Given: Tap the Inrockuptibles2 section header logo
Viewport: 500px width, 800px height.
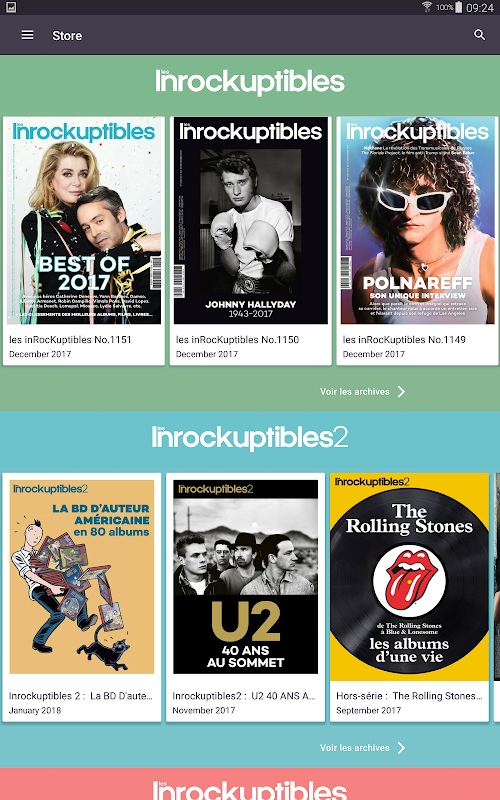Looking at the screenshot, I should [x=250, y=437].
